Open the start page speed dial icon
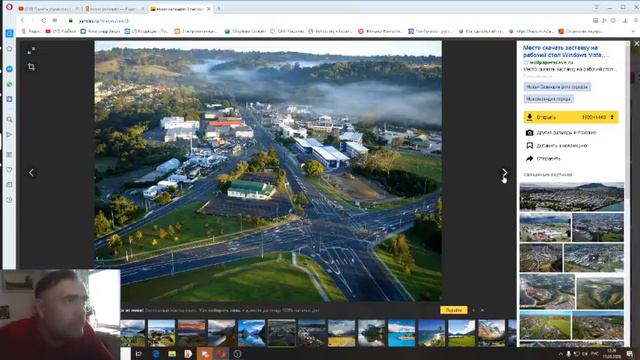Image resolution: width=640 pixels, height=360 pixels. 54,20
